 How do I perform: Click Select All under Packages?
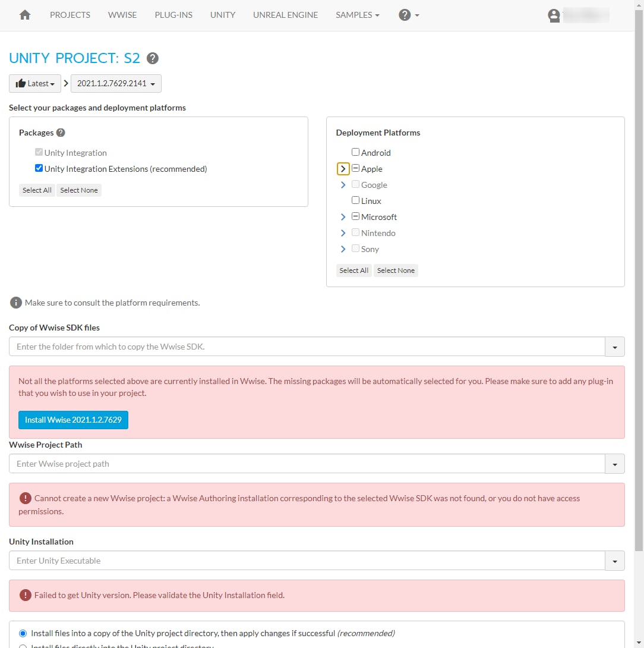[x=37, y=190]
